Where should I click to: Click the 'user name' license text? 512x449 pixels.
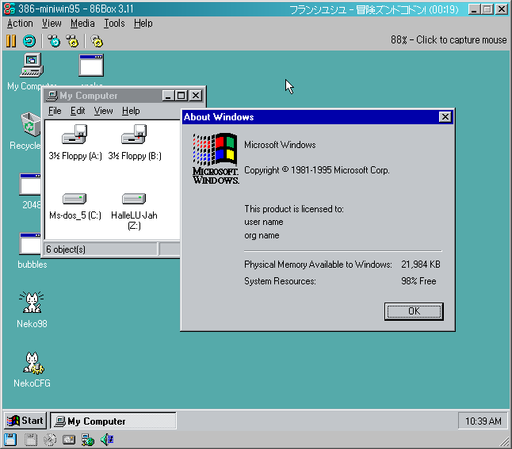pyautogui.click(x=264, y=222)
